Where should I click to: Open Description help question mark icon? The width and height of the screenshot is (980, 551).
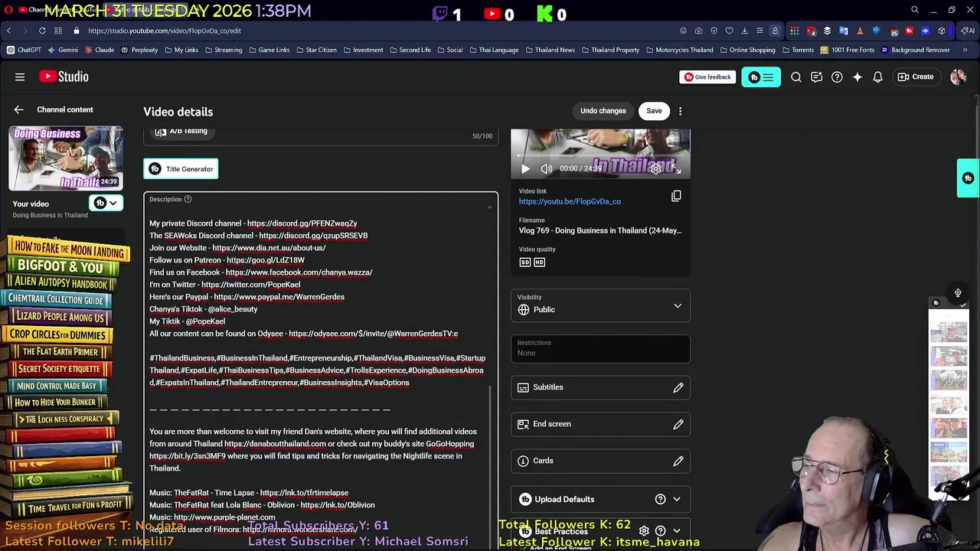click(x=188, y=199)
